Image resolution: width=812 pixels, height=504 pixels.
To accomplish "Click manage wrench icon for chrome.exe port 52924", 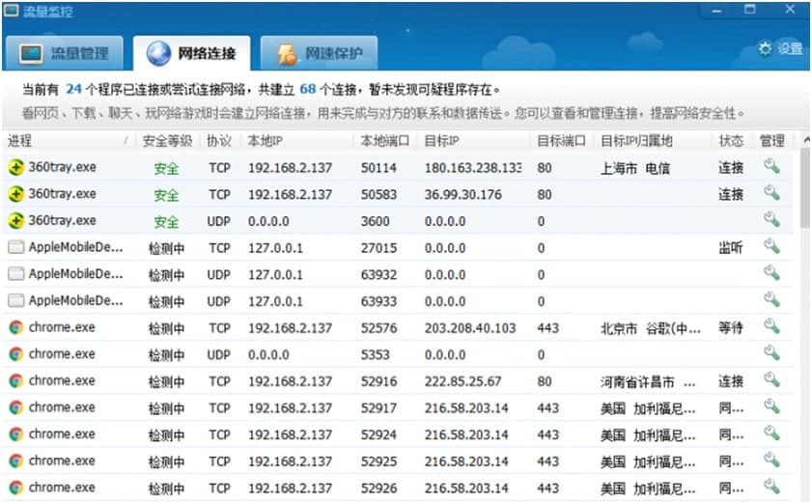I will 771,434.
